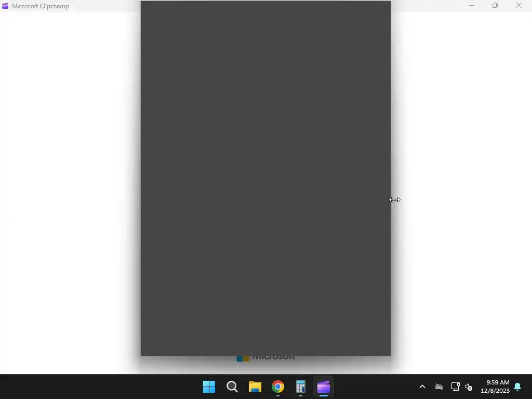Open the Windows Start menu
This screenshot has height=399, width=532.
209,387
